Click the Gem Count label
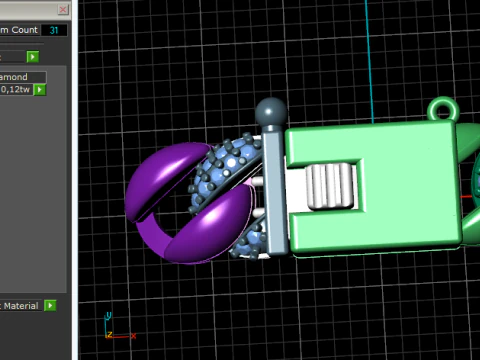Image resolution: width=480 pixels, height=360 pixels. click(19, 30)
